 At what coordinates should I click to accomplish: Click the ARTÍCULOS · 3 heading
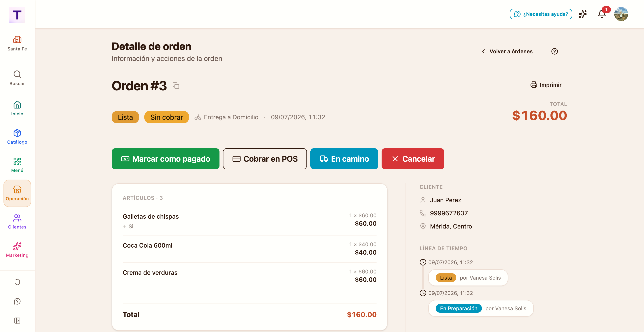click(143, 198)
